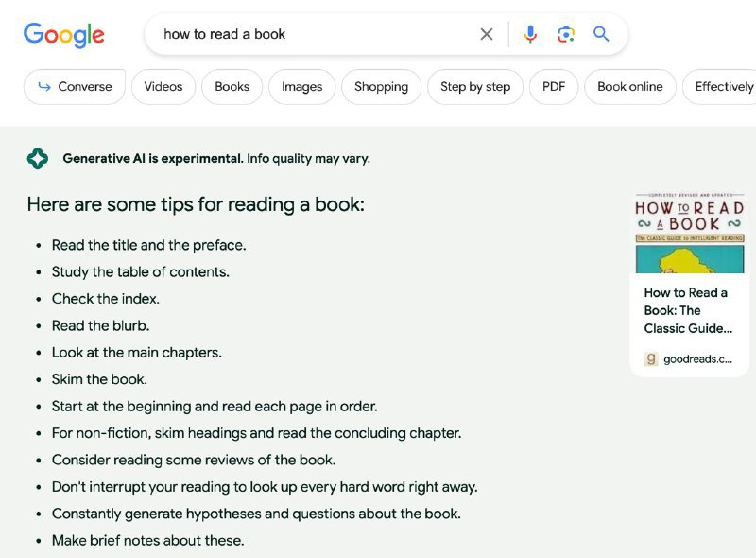756x558 pixels.
Task: Switch to the Videos filter
Action: [x=163, y=87]
